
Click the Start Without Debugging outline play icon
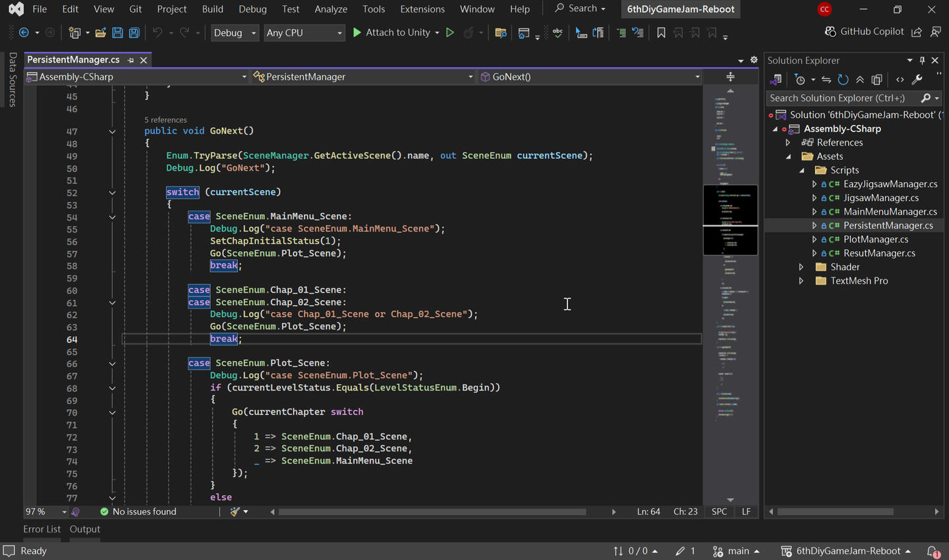450,32
